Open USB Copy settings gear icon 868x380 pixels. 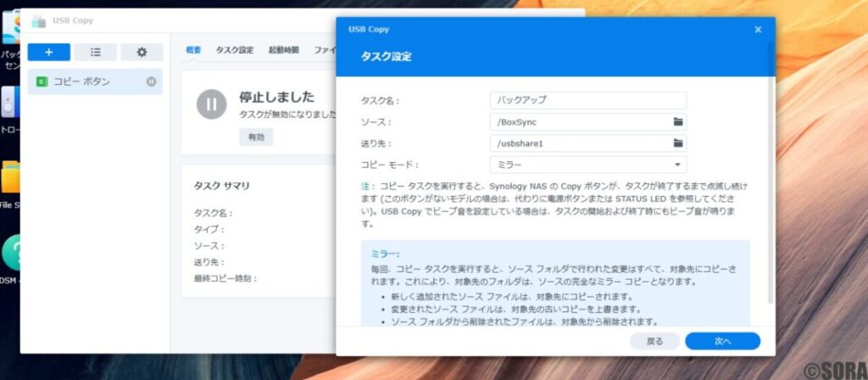tap(142, 52)
